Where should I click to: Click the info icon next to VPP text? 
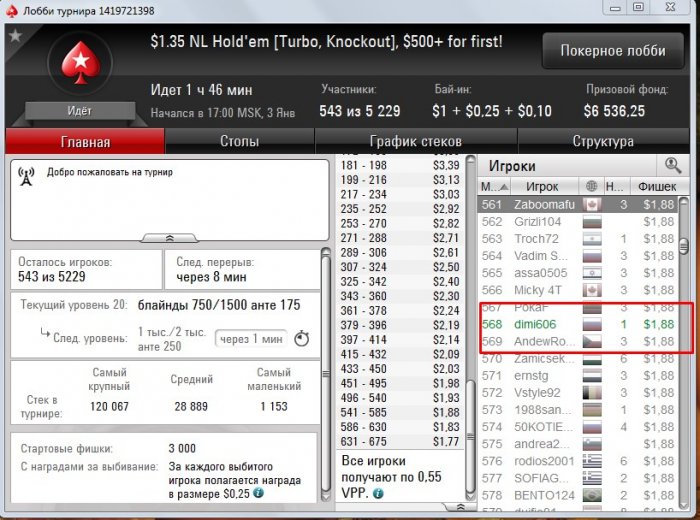[x=378, y=494]
